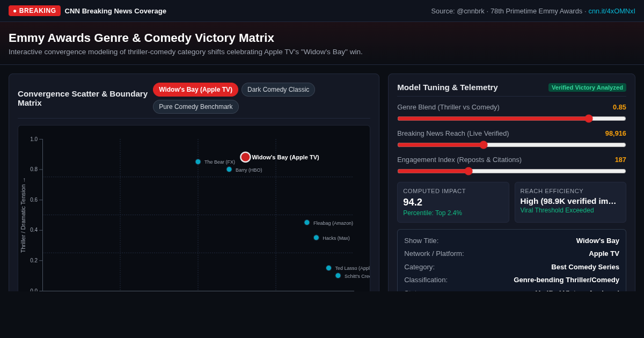Click Genre Blend value 0.85

(619, 107)
